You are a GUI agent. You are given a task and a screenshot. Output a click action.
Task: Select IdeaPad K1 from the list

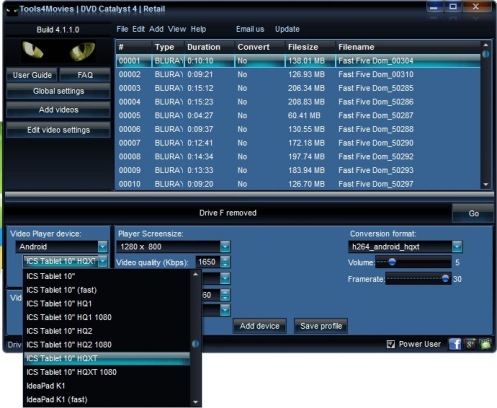pyautogui.click(x=107, y=386)
